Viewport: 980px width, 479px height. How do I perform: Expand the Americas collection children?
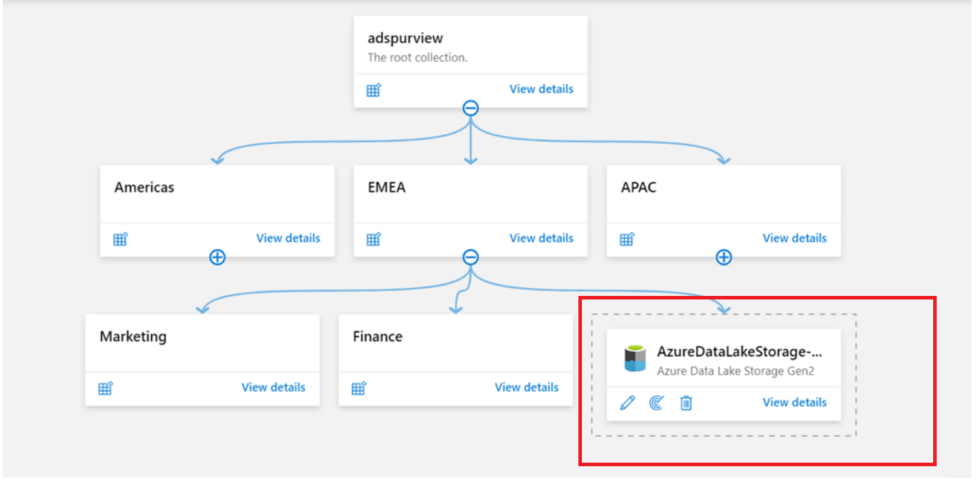[x=216, y=258]
